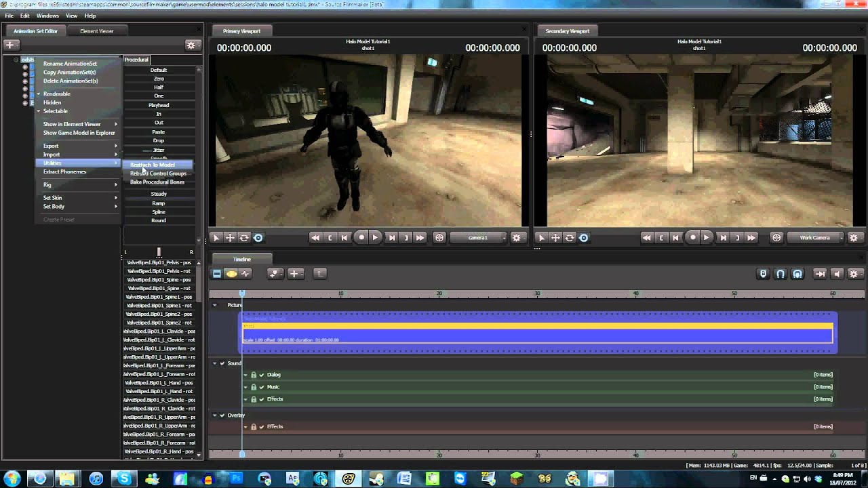Screen dimensions: 868x488
Task: Open the Rig submenu
Action: [x=77, y=184]
